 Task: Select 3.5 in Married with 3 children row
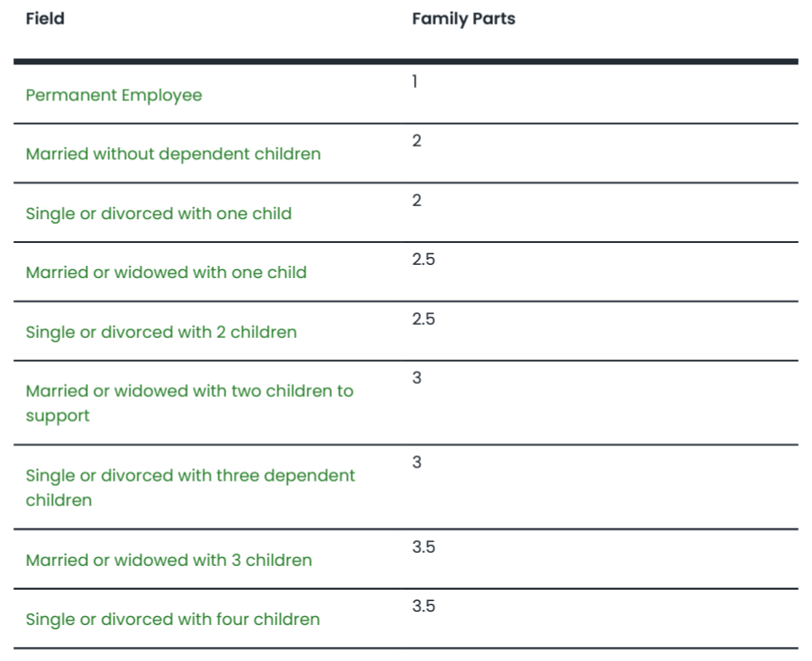point(424,547)
